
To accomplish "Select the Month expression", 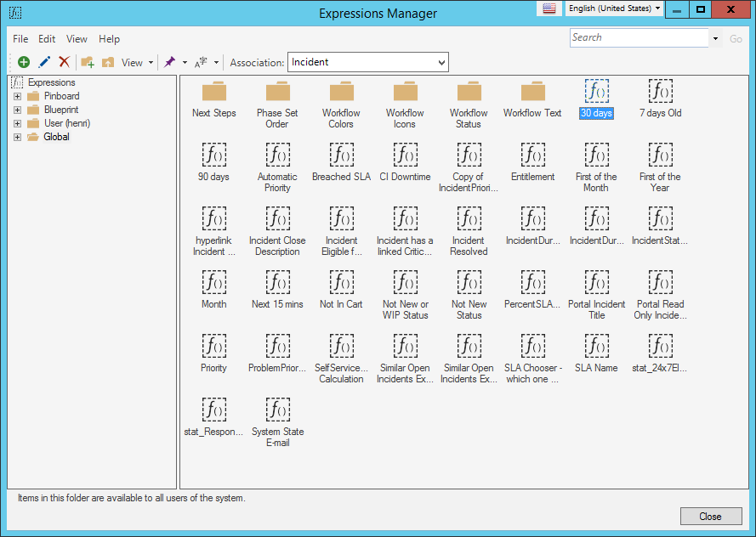I will (x=214, y=291).
